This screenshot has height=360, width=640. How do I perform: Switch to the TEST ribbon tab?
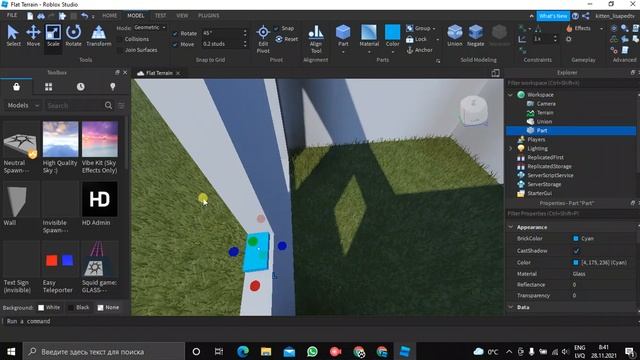[x=160, y=16]
